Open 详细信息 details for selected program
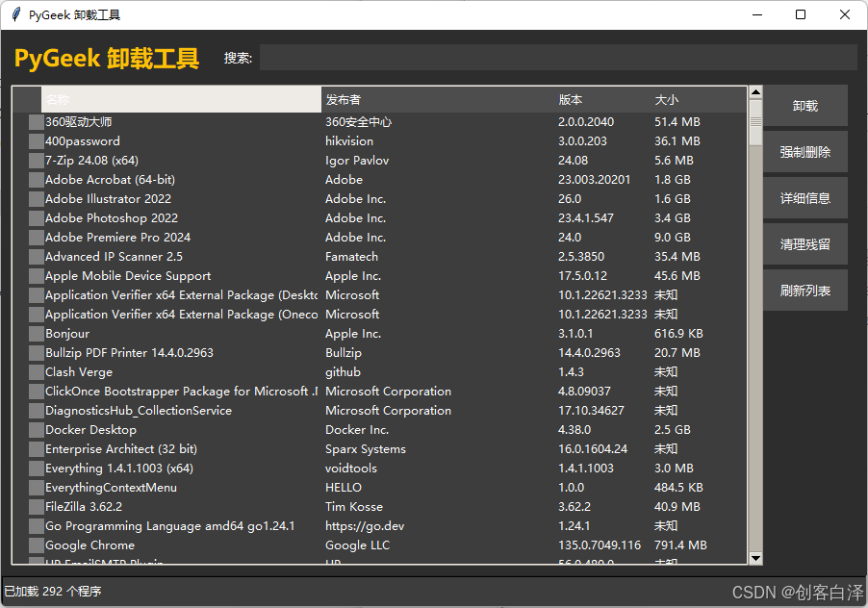Image resolution: width=868 pixels, height=608 pixels. coord(804,198)
